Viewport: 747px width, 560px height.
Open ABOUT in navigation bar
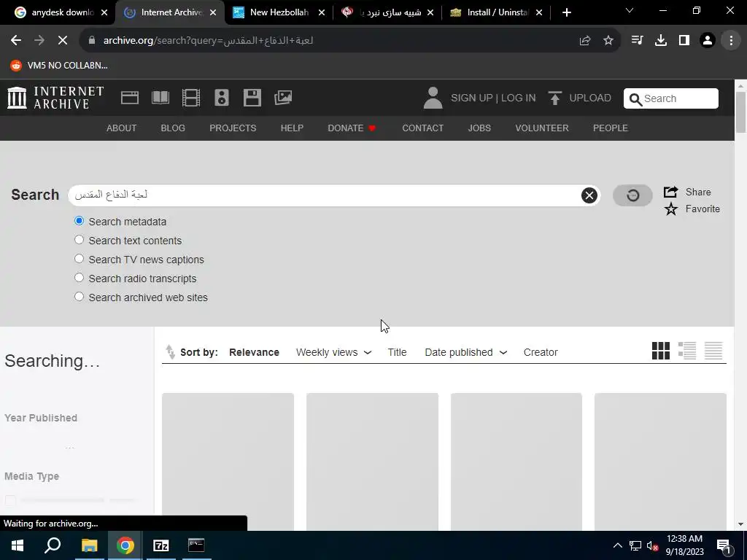tap(122, 128)
